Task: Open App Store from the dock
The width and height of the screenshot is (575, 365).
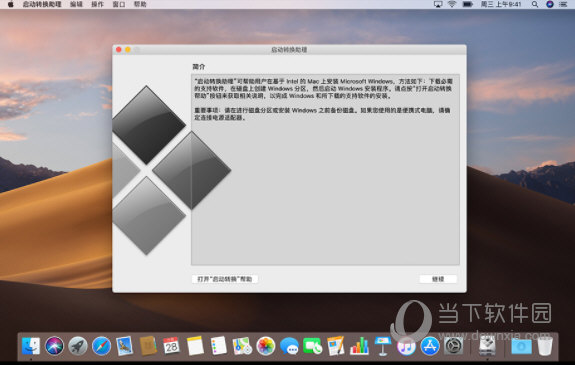Action: coord(430,346)
